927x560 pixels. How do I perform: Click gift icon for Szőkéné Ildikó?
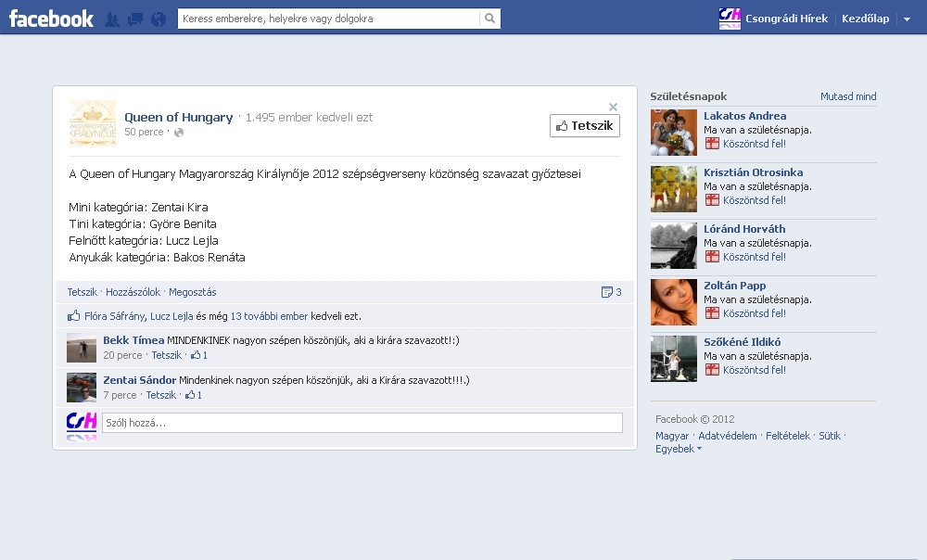click(x=712, y=370)
